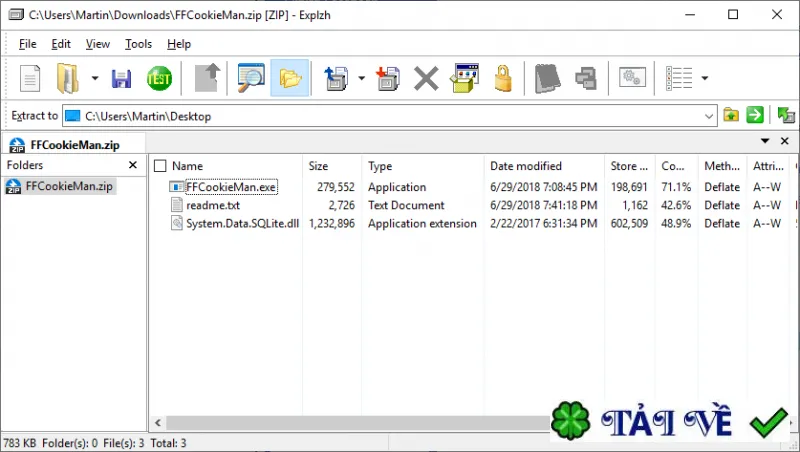Image resolution: width=800 pixels, height=452 pixels.
Task: Close the Folders pane
Action: tap(133, 165)
